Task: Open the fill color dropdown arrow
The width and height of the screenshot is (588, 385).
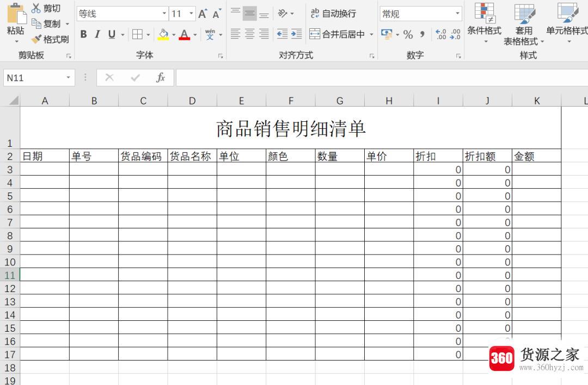Action: [x=174, y=35]
